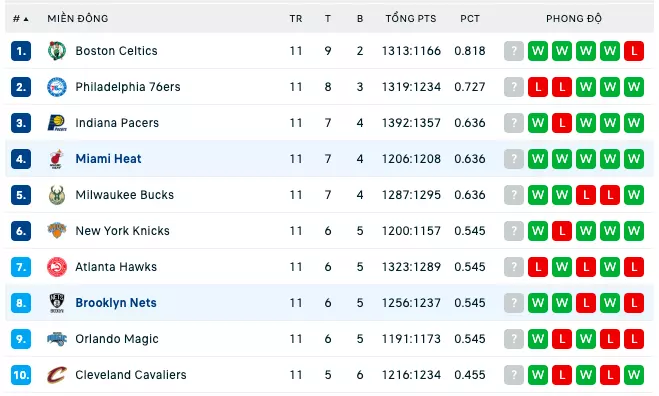The width and height of the screenshot is (659, 396).
Task: Open the Atlanta Hawks red logo
Action: tap(57, 267)
